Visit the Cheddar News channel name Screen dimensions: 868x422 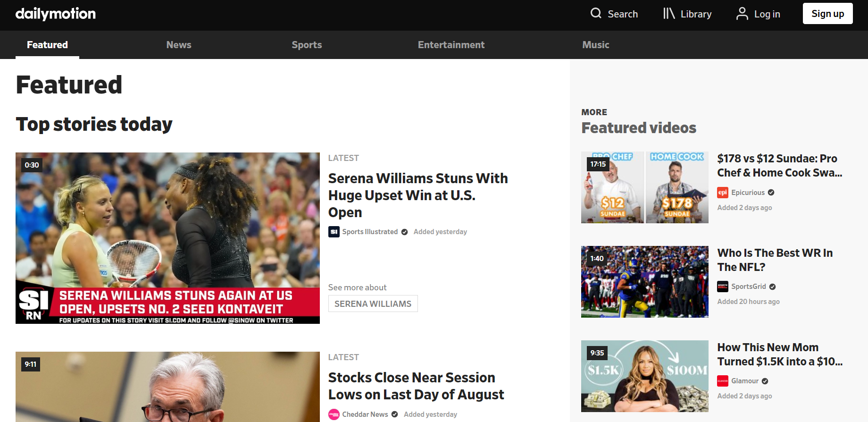365,414
